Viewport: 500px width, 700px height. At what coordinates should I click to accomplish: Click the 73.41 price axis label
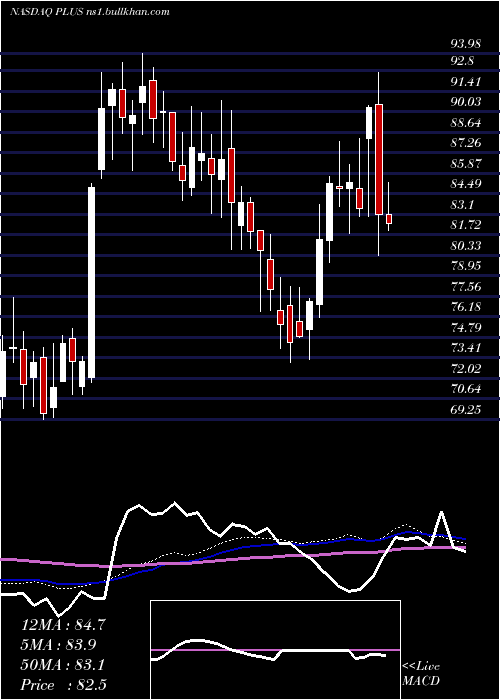(x=466, y=348)
